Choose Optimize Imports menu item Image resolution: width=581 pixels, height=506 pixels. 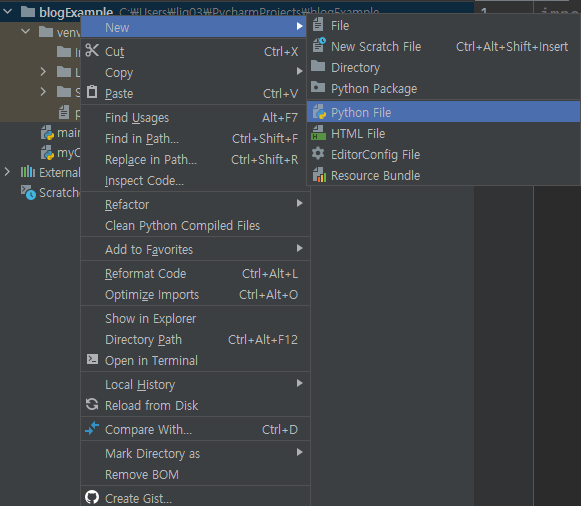(195, 294)
